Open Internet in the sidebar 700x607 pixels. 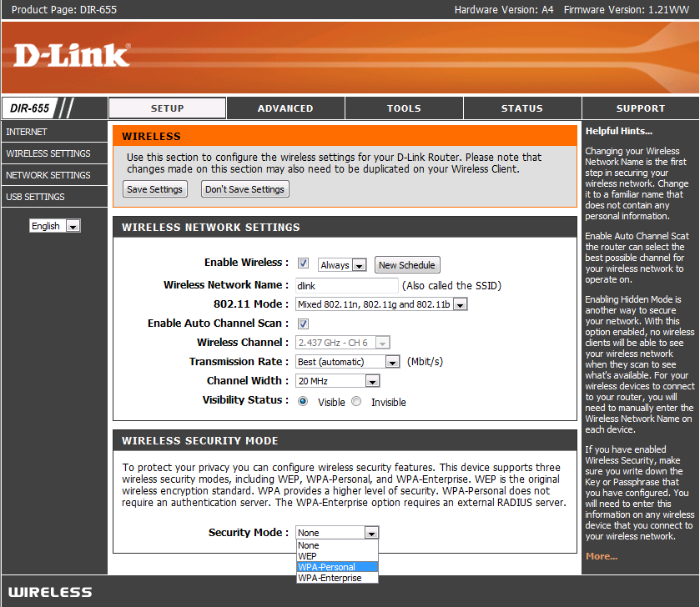point(54,132)
